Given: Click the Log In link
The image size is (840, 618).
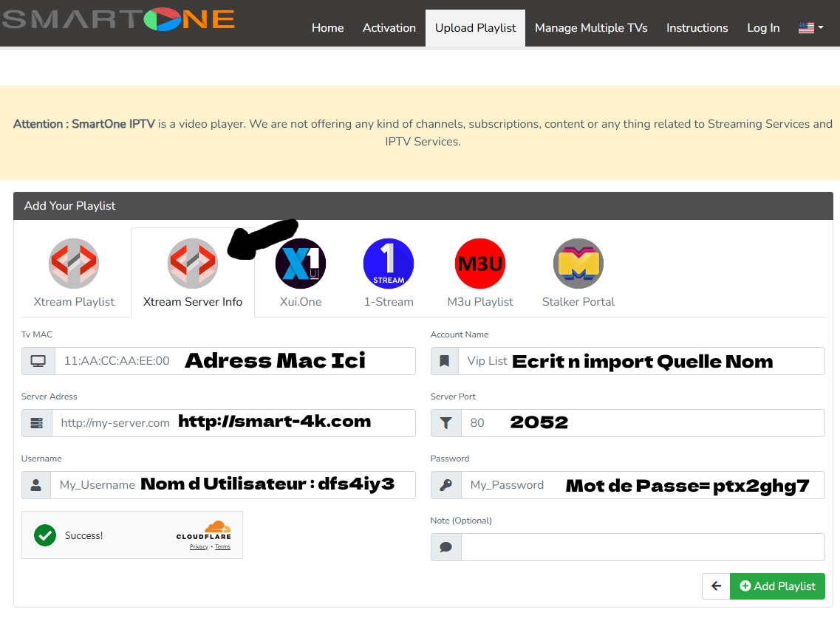Looking at the screenshot, I should 763,28.
